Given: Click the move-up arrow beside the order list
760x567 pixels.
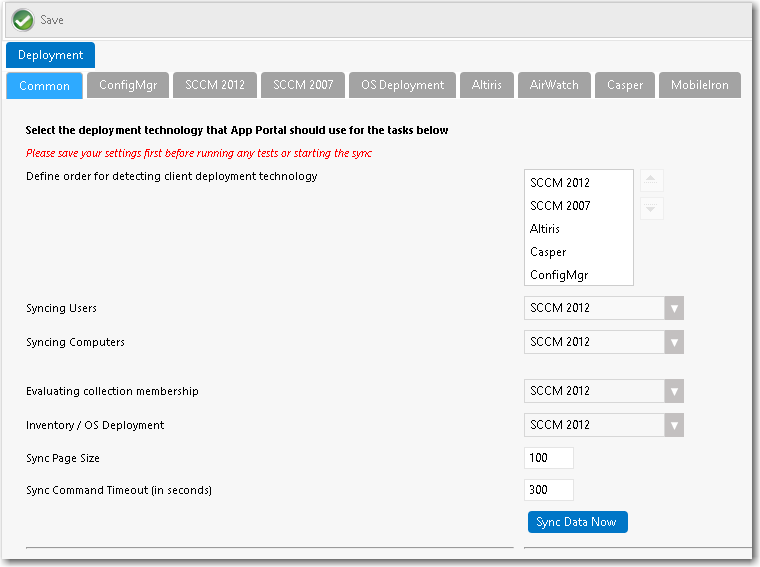Looking at the screenshot, I should (x=651, y=180).
